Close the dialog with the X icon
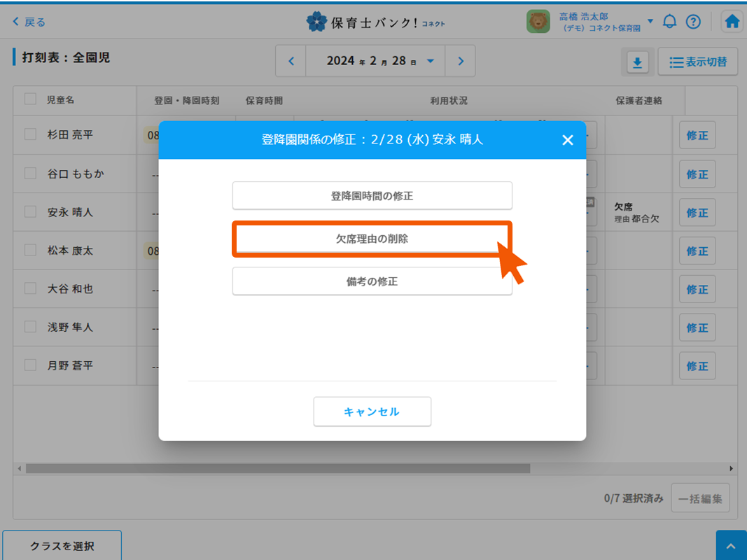Screen dimensions: 747x560 (568, 140)
